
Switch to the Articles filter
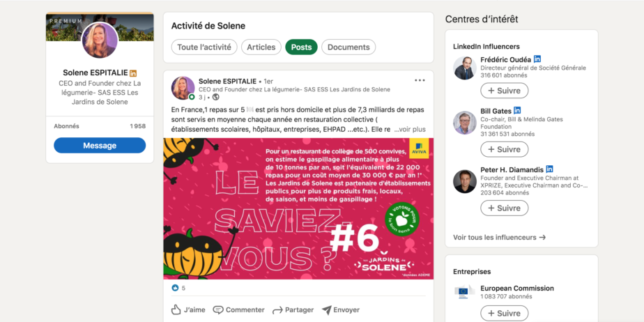261,47
